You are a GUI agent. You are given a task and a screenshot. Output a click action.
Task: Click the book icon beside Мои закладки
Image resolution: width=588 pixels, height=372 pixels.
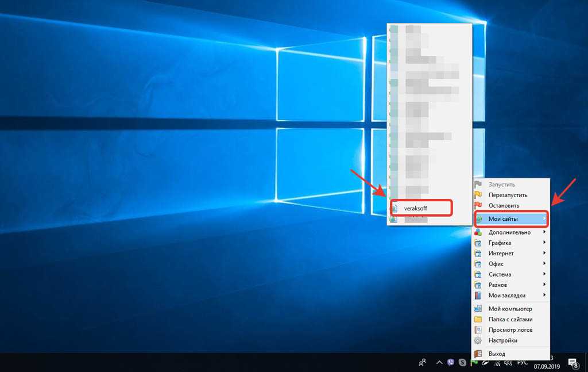pos(478,296)
